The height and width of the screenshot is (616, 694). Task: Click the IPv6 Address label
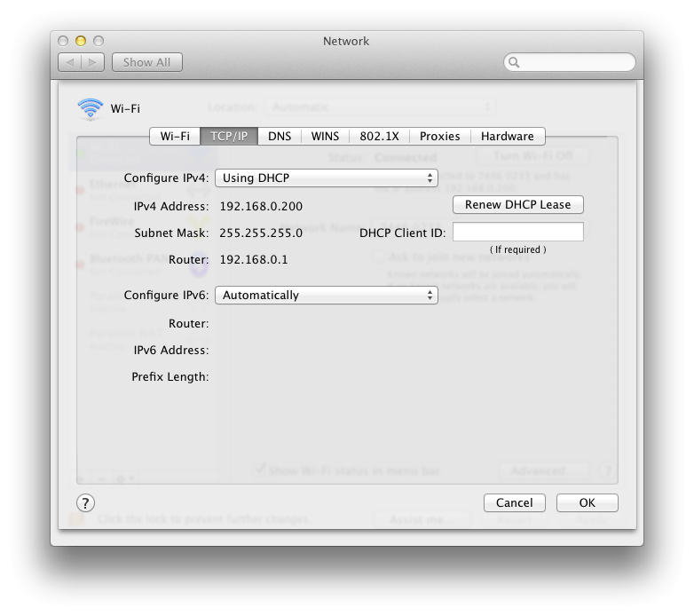coord(171,351)
